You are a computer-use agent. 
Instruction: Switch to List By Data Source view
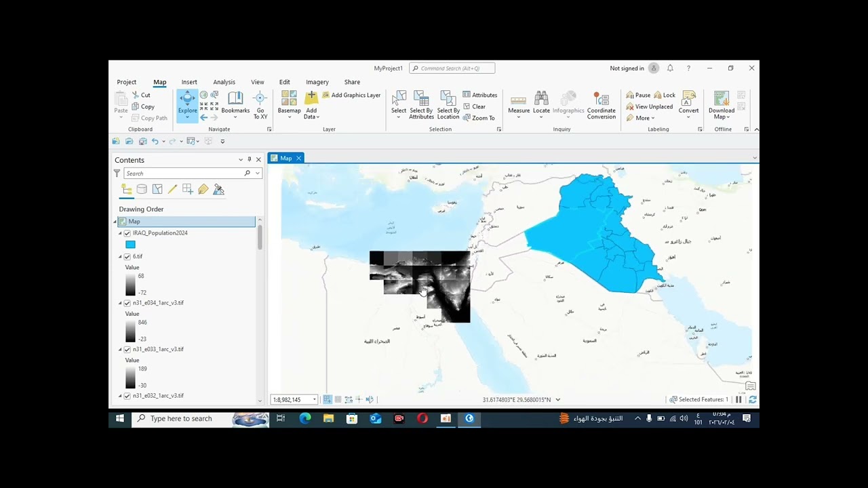point(142,190)
